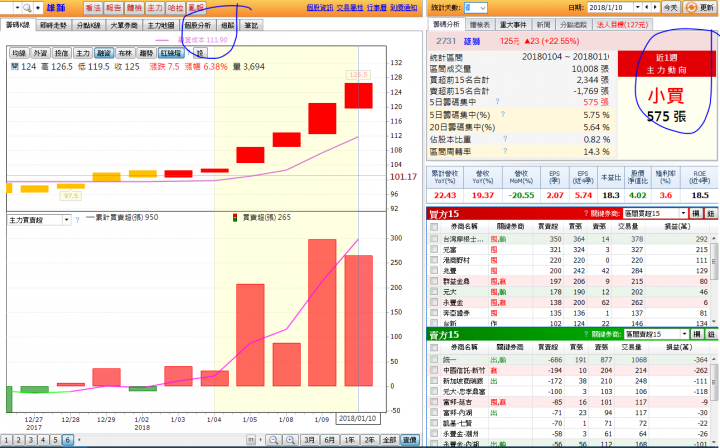Viewport: 720px width, 448px height.
Task: Click the dot button next to search
Action: coord(38,8)
